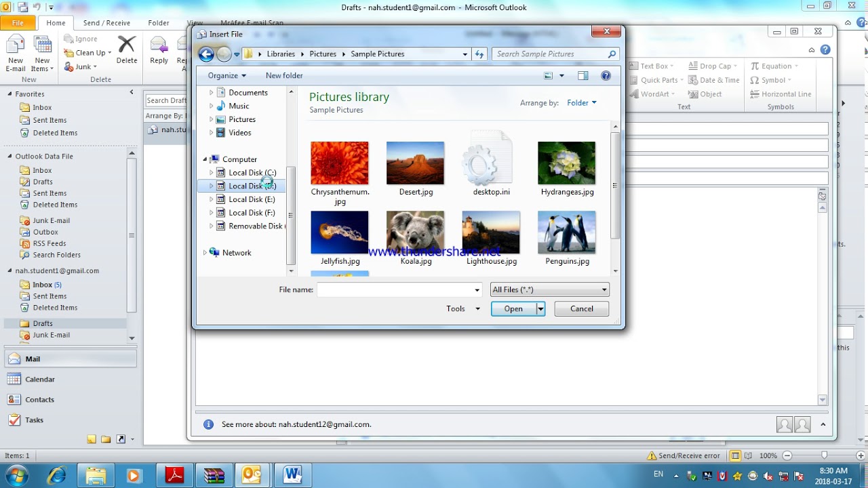868x488 pixels.
Task: Open the Arrange by Folder dropdown
Action: 582,103
